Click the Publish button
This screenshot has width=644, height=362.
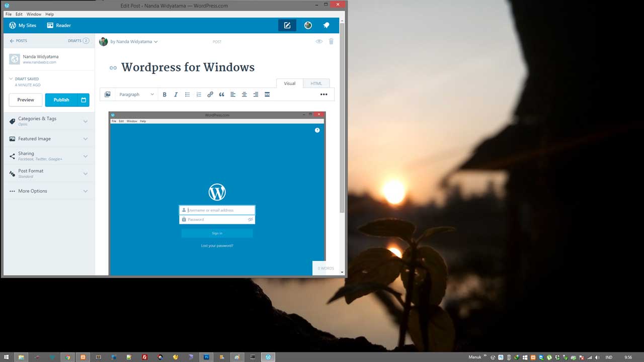pyautogui.click(x=61, y=100)
